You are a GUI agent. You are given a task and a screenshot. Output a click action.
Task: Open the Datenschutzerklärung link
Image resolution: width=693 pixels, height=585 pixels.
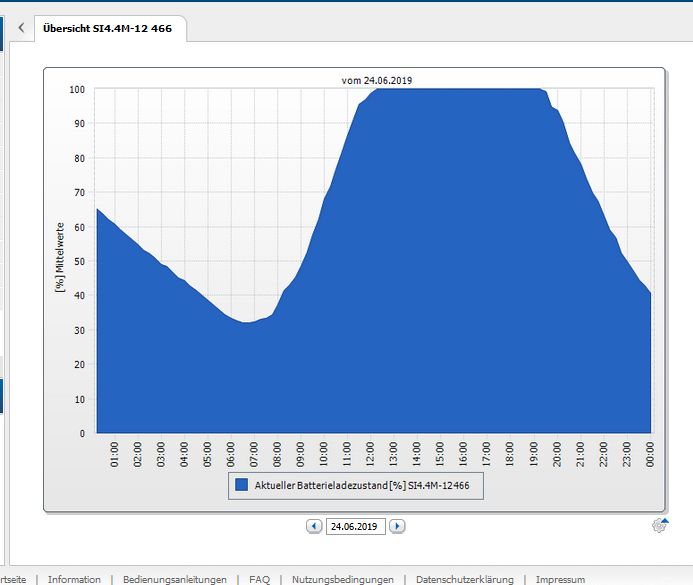point(464,579)
